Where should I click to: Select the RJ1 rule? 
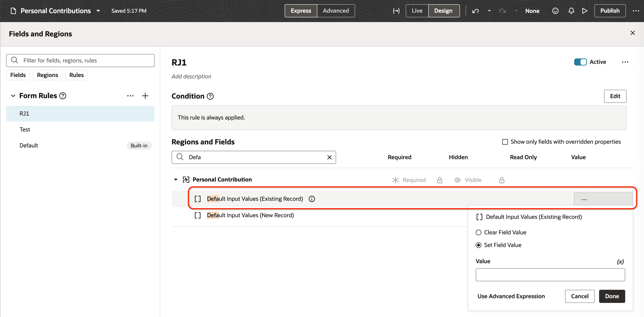click(80, 114)
